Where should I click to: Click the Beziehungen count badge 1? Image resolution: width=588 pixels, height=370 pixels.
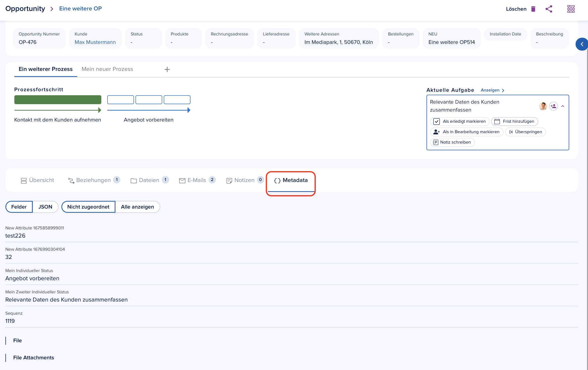117,180
